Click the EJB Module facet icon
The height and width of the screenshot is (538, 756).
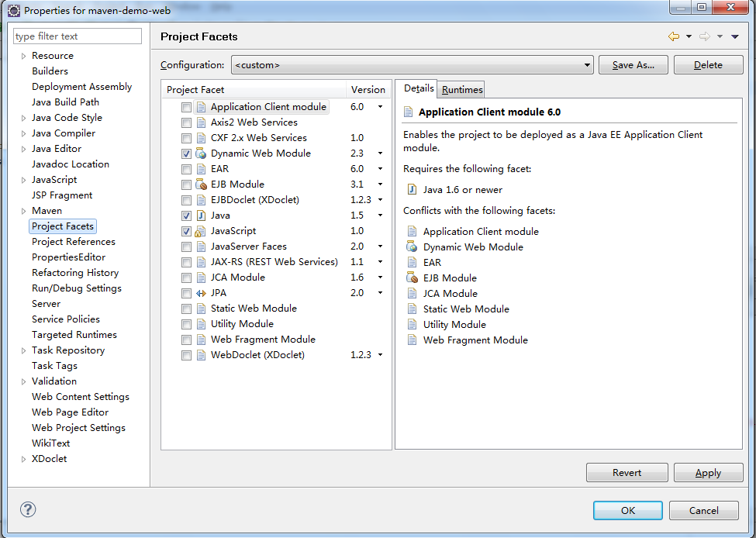tap(201, 185)
